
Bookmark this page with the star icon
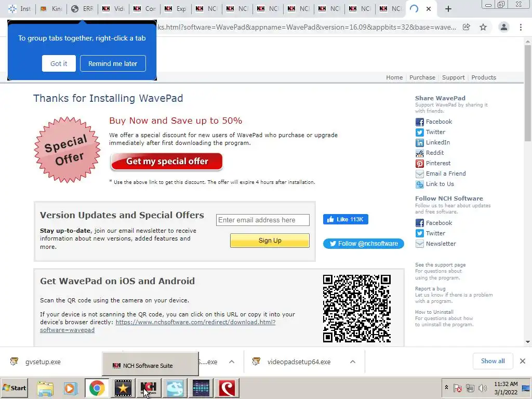coord(483,27)
